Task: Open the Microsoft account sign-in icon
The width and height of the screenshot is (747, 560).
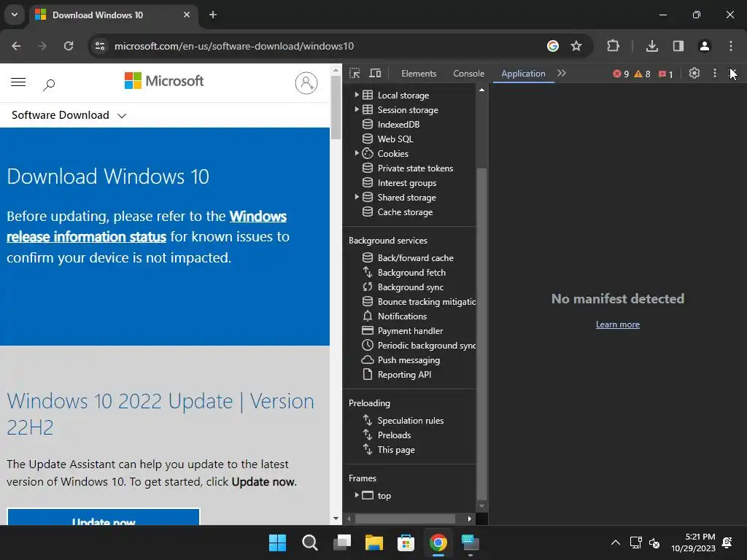Action: pos(306,83)
